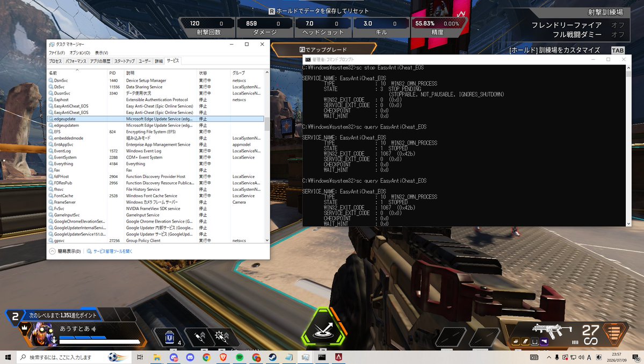
Task: Show hidden tray icons chevron
Action: point(549,358)
